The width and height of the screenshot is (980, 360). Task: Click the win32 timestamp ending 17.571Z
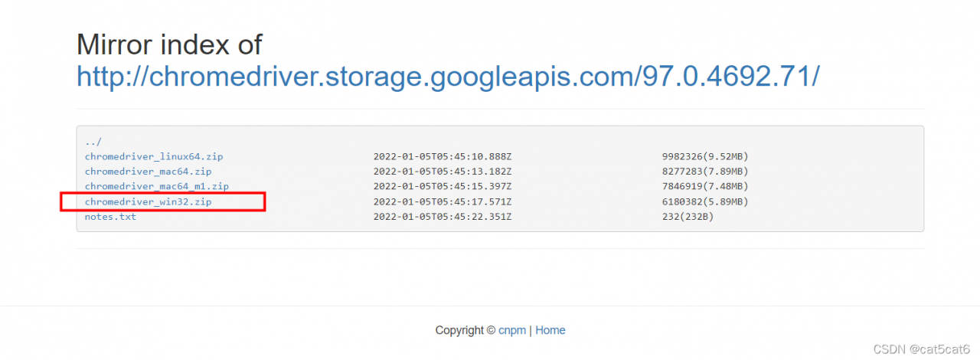tap(443, 201)
